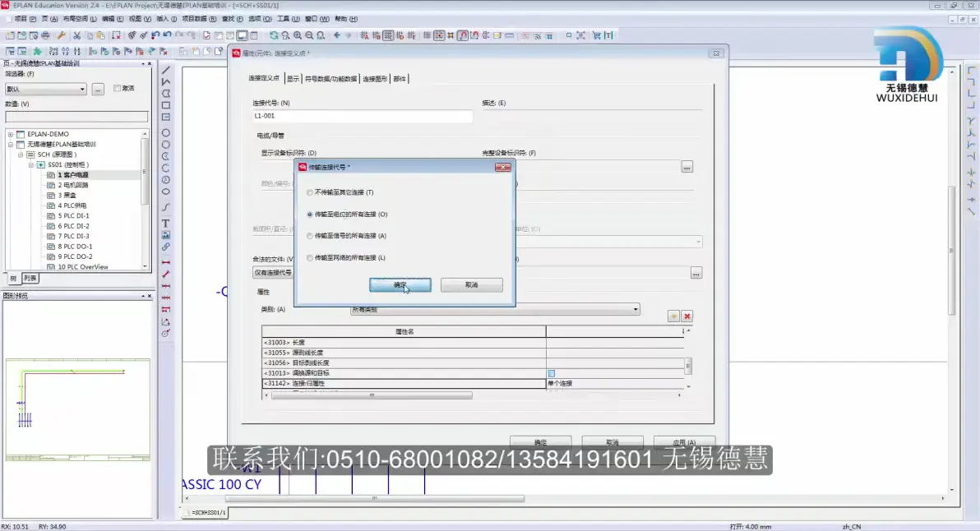Toggle the 激活 filter checkbox
Screen dimensions: 980x531
point(117,88)
